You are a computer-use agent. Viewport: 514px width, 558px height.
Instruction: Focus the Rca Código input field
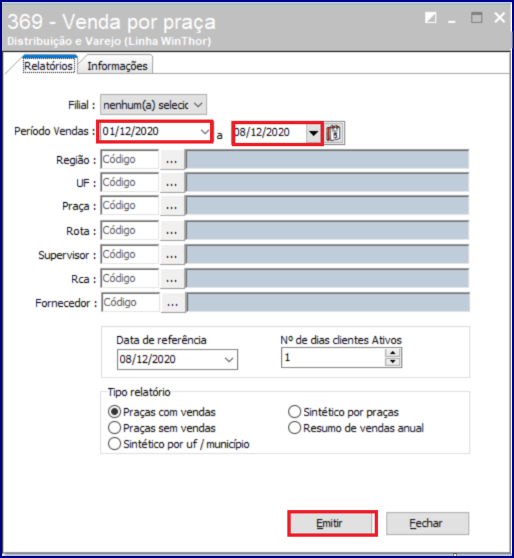coord(130,278)
